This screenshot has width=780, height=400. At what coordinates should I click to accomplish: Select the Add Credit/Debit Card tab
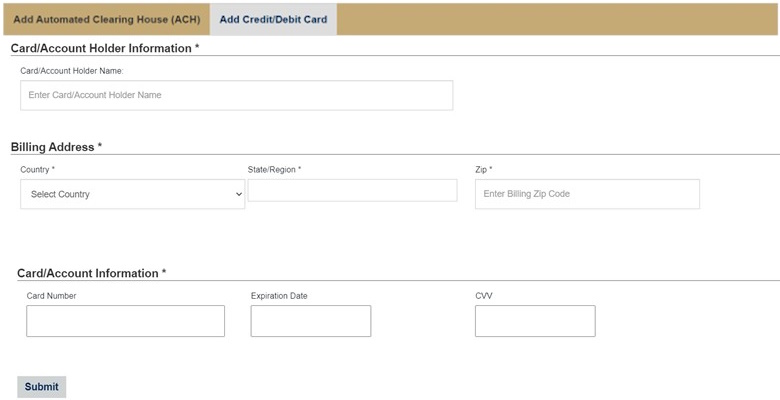273,19
